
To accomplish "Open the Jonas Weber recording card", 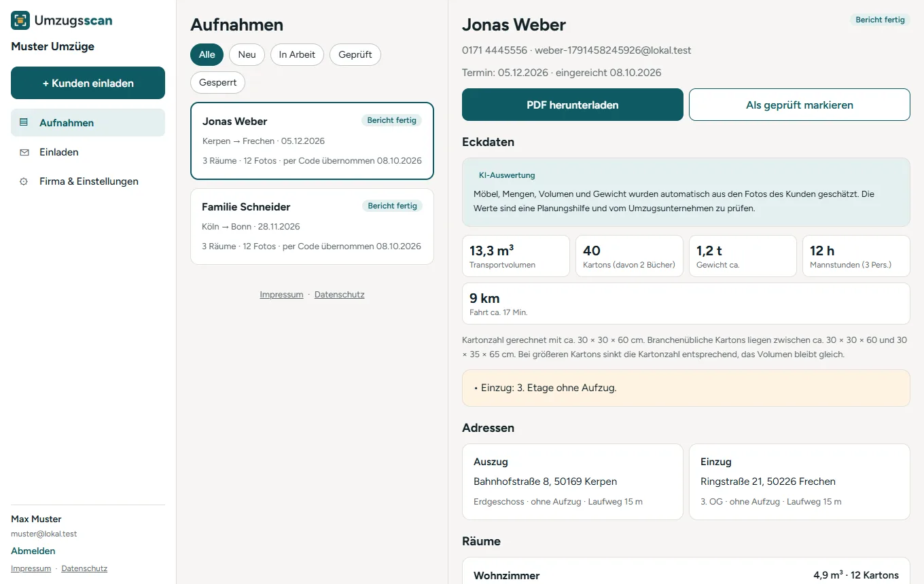I will [312, 141].
